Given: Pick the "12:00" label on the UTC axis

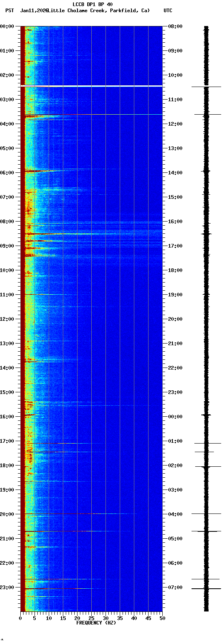Looking at the screenshot, I should coord(175,124).
